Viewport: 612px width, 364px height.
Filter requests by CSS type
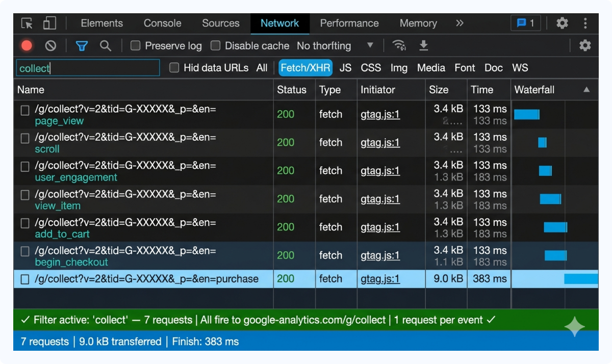371,68
